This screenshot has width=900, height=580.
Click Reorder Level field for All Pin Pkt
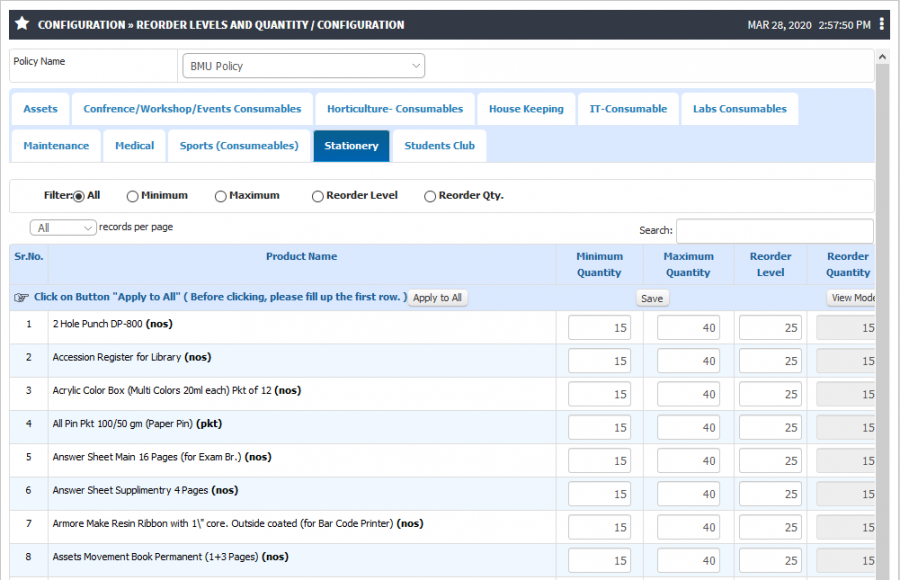770,427
